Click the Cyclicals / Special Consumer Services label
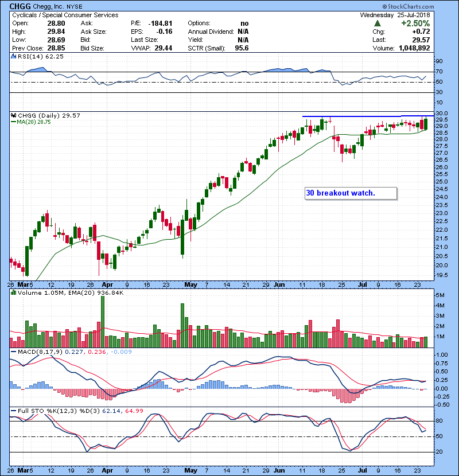The width and height of the screenshot is (459, 476). [x=65, y=15]
